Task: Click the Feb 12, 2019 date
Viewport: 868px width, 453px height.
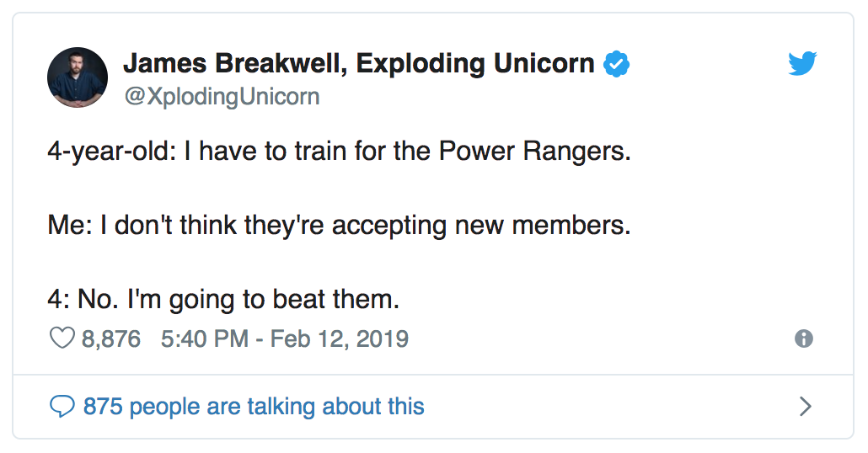Action: point(339,339)
